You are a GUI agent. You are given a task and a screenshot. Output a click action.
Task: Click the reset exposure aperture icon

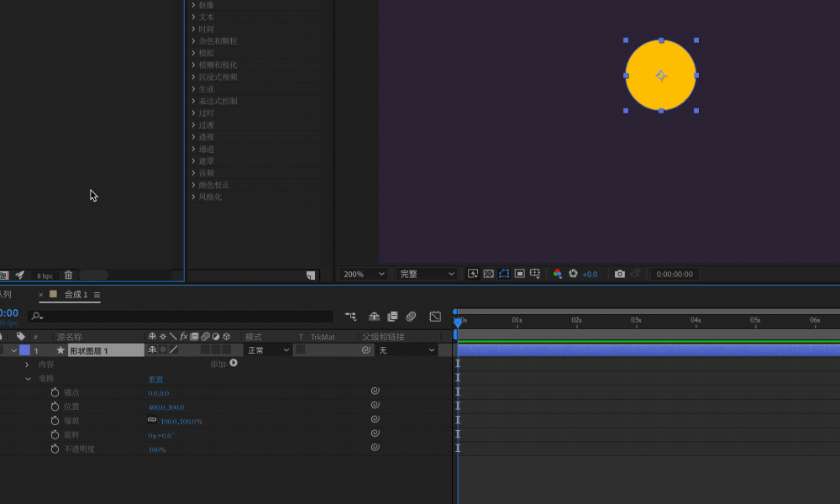coord(573,274)
